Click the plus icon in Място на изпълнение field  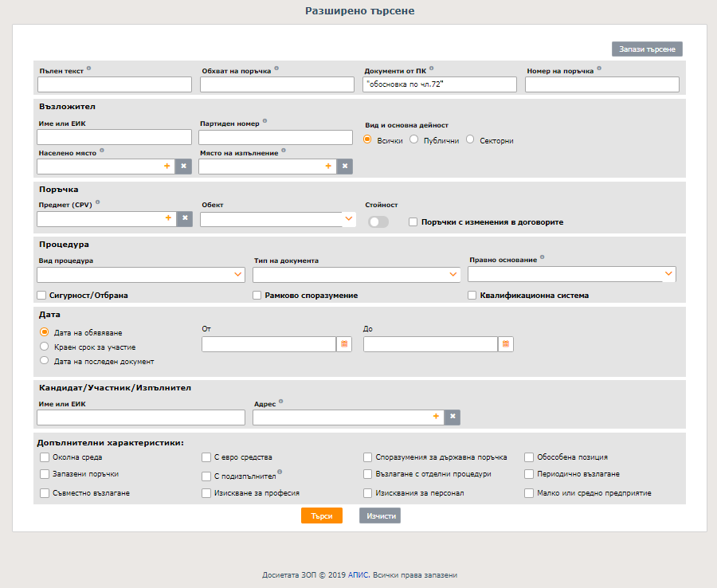pos(328,166)
